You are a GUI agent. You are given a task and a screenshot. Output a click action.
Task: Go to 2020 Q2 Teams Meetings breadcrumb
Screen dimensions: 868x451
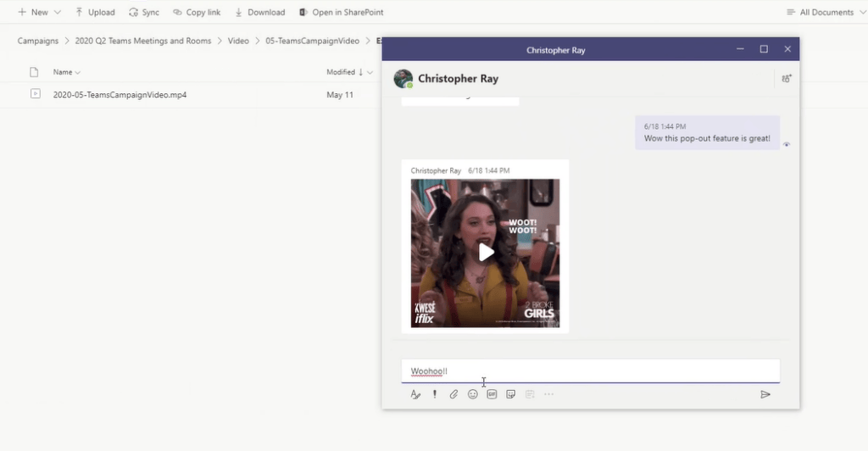click(143, 41)
